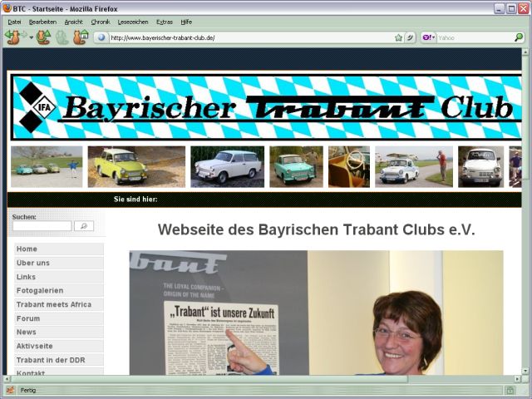Click the site Suchen text field
The width and height of the screenshot is (532, 399).
click(x=42, y=226)
